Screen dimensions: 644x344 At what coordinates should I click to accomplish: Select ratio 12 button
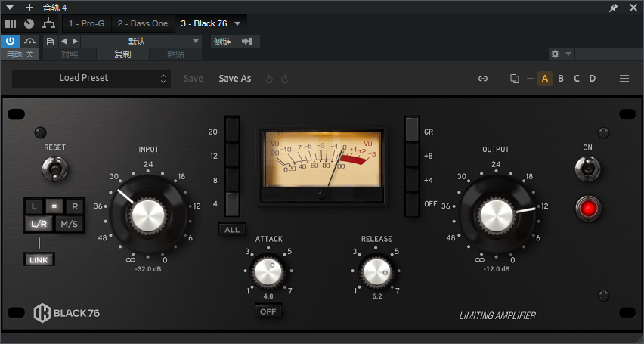tap(232, 155)
